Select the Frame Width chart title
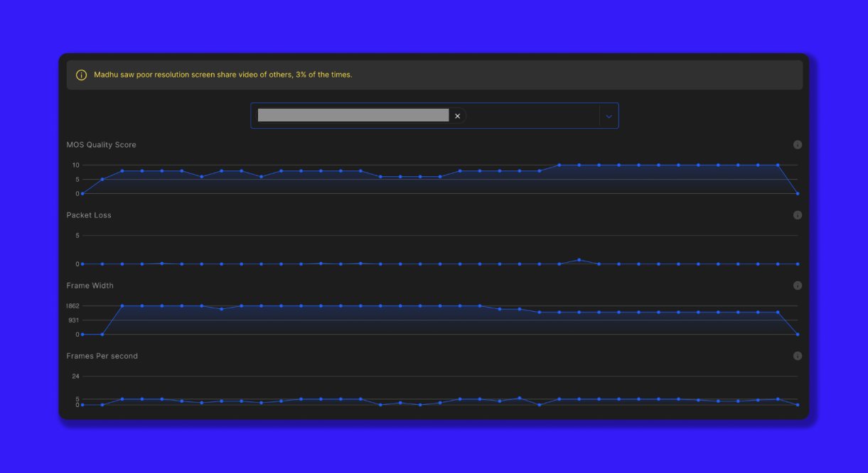Viewport: 868px width, 473px height. 90,286
